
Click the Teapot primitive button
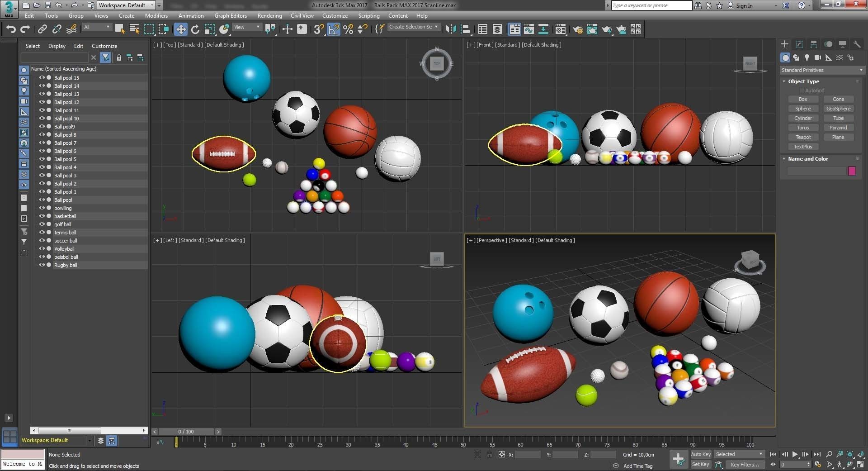tap(803, 137)
